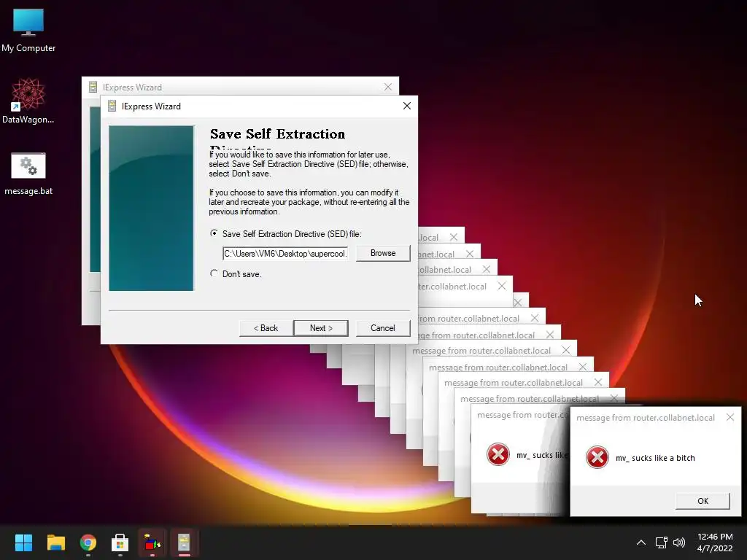
Task: Close the message box titled 'ter.collabnet.local'
Action: [502, 286]
